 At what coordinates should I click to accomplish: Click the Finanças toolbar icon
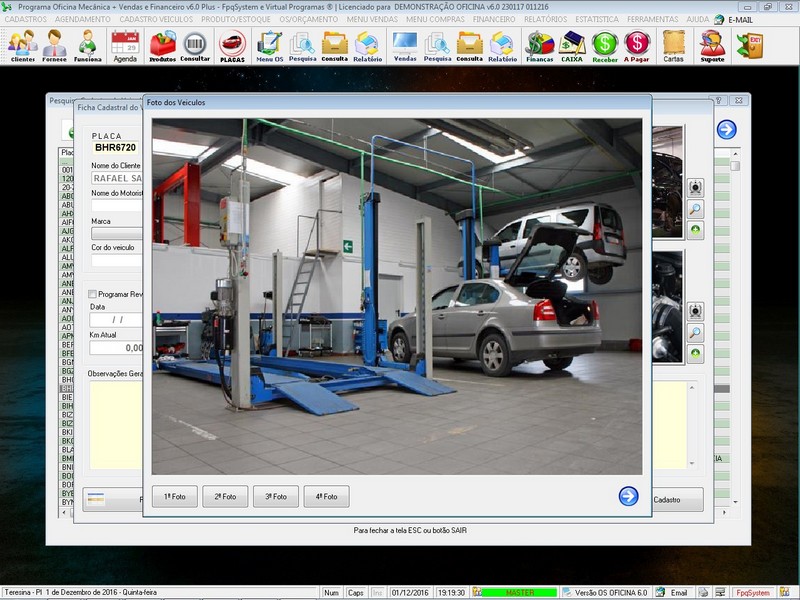(540, 46)
